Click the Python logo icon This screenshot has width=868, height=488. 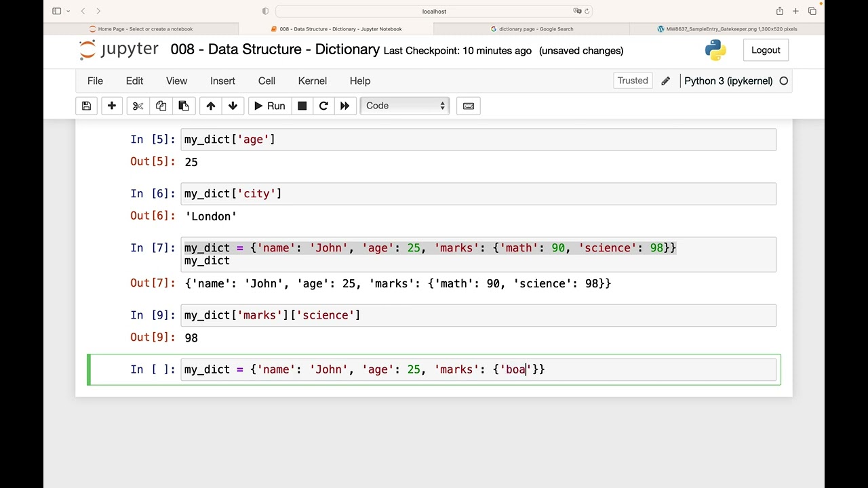coord(715,50)
